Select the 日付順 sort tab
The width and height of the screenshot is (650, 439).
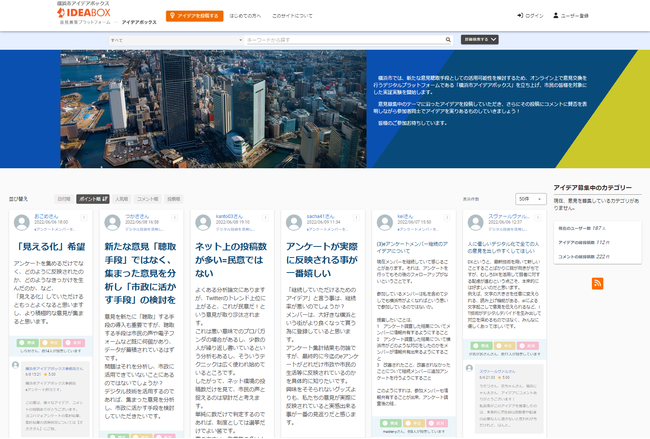pos(64,199)
